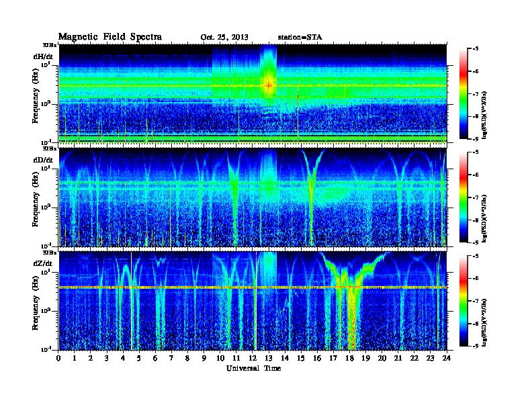
Task: Click the hour 3 tick label
Action: 107,358
